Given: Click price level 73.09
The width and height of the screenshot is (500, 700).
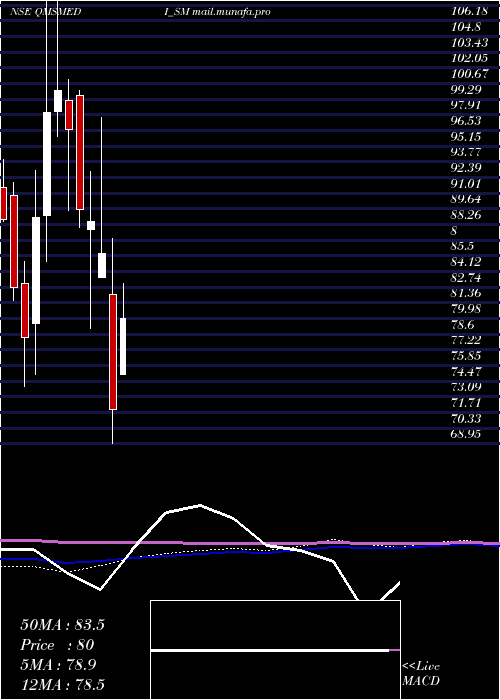Looking at the screenshot, I should [x=466, y=387].
